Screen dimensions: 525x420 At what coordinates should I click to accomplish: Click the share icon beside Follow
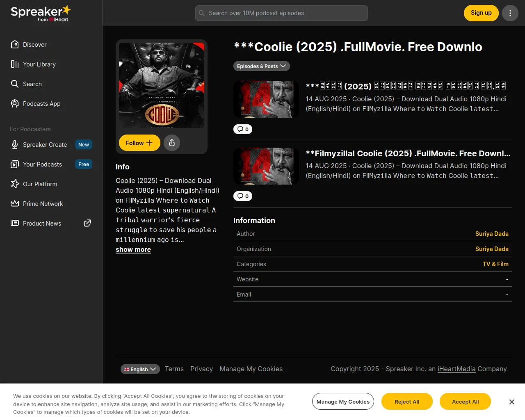172,143
